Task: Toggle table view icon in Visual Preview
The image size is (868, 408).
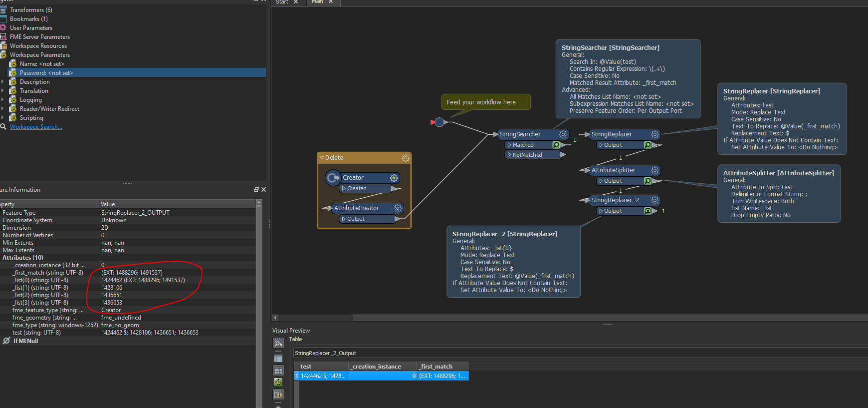Action: 278,371
